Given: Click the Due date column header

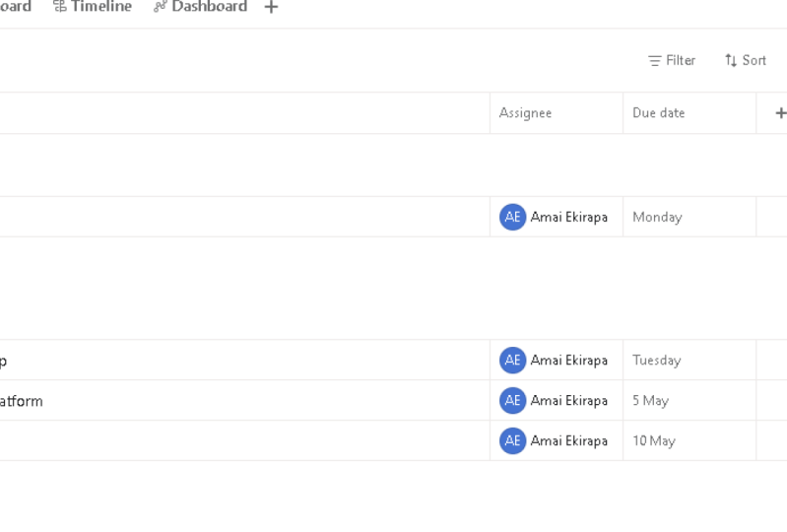Looking at the screenshot, I should pyautogui.click(x=689, y=113).
